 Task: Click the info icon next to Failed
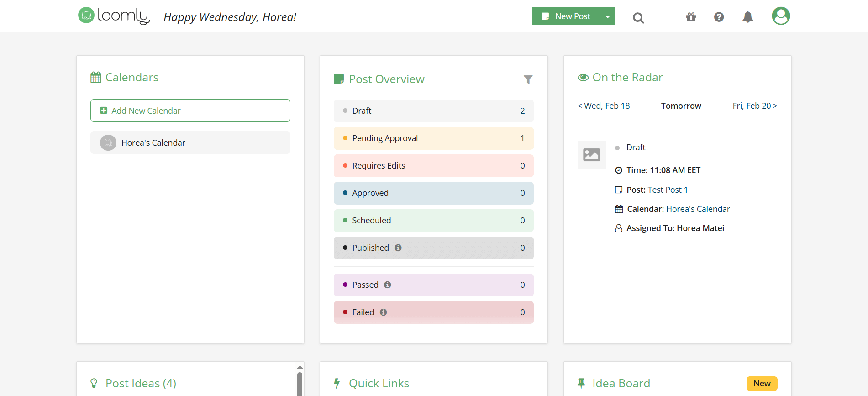tap(384, 312)
